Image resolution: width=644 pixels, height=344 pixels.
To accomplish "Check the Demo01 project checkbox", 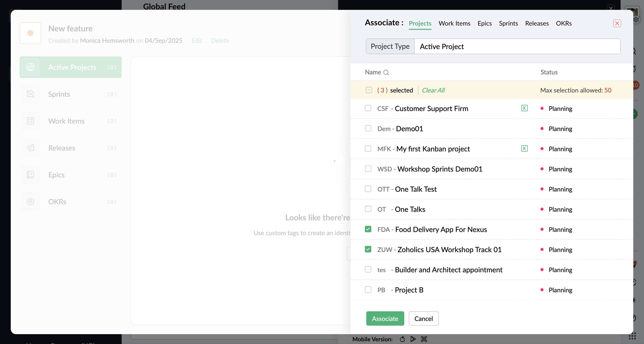I will [x=368, y=128].
